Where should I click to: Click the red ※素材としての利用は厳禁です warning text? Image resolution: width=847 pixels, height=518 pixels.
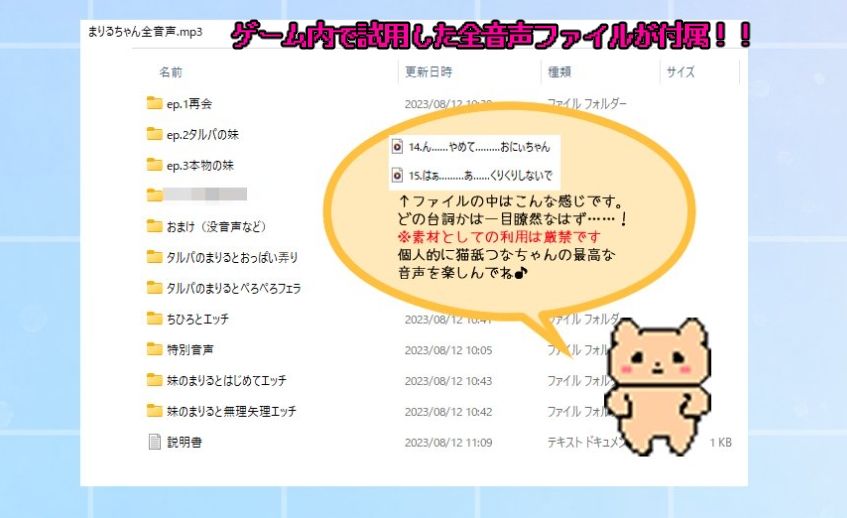(x=499, y=237)
